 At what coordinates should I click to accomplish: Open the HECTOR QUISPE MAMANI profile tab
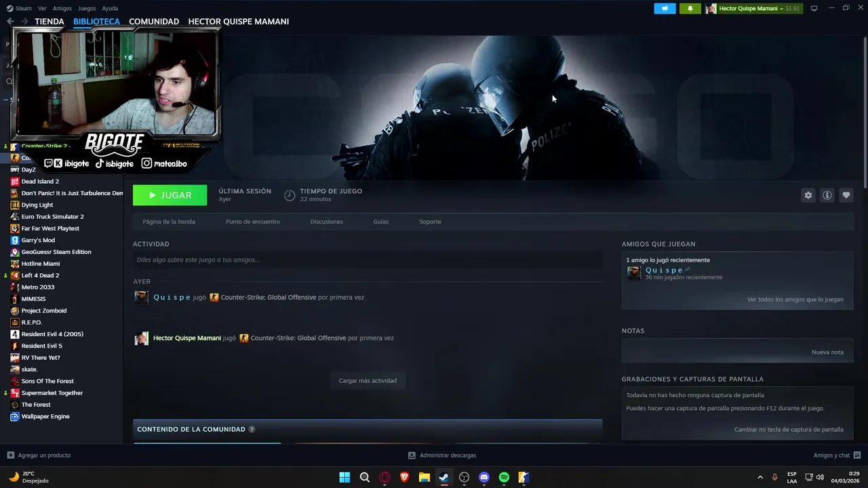coord(239,22)
